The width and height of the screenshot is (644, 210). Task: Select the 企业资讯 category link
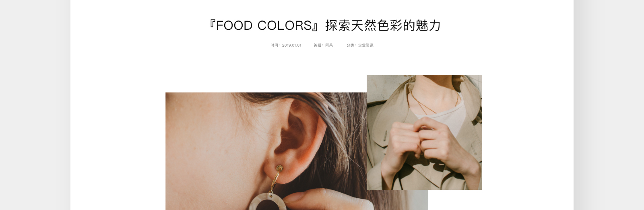[x=366, y=45]
